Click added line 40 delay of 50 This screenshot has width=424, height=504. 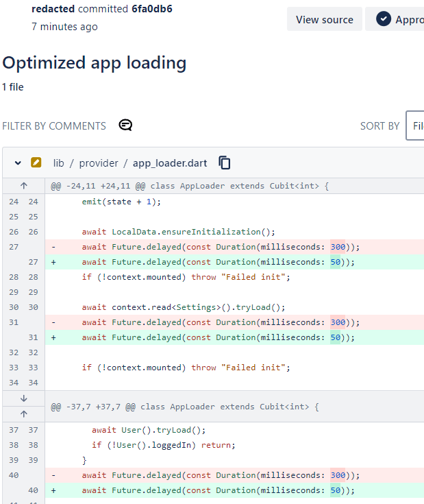(234, 490)
